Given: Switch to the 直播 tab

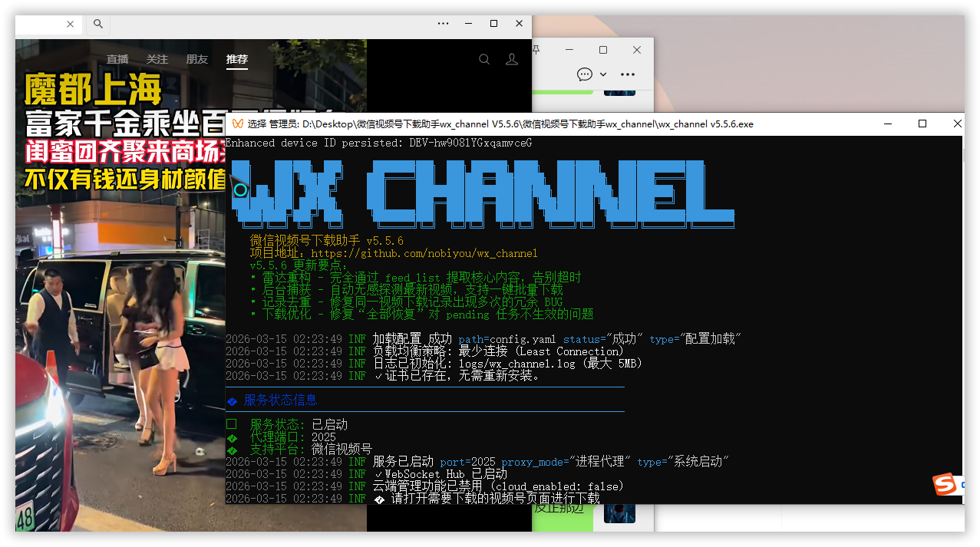Looking at the screenshot, I should pyautogui.click(x=117, y=59).
